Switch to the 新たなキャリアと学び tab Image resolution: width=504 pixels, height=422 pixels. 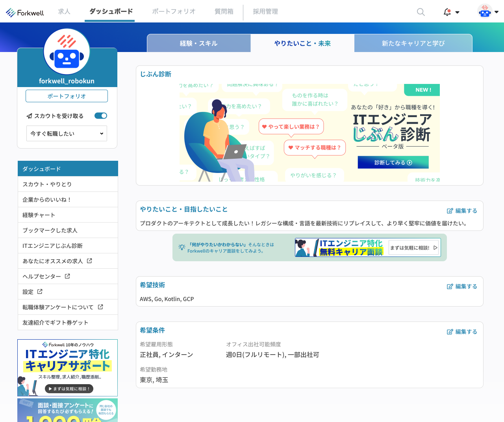pyautogui.click(x=413, y=43)
